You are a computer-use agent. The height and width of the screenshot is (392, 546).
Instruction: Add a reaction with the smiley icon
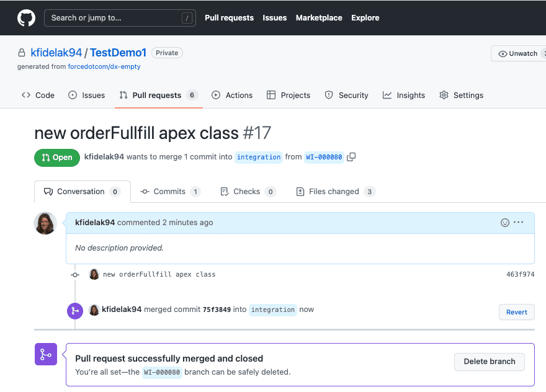click(x=505, y=223)
